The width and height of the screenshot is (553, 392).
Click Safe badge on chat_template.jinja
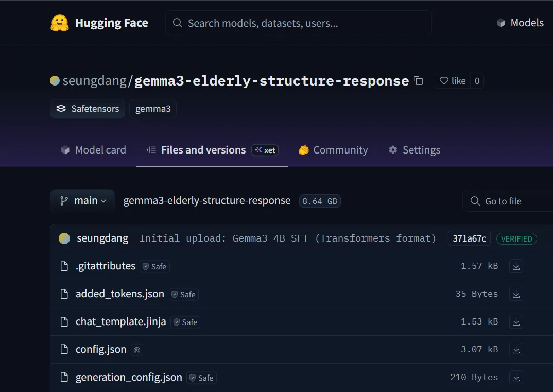coord(185,322)
